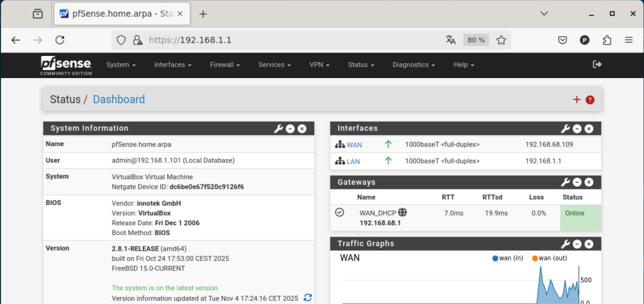Open the WAN interface link
Image resolution: width=644 pixels, height=304 pixels.
point(354,145)
